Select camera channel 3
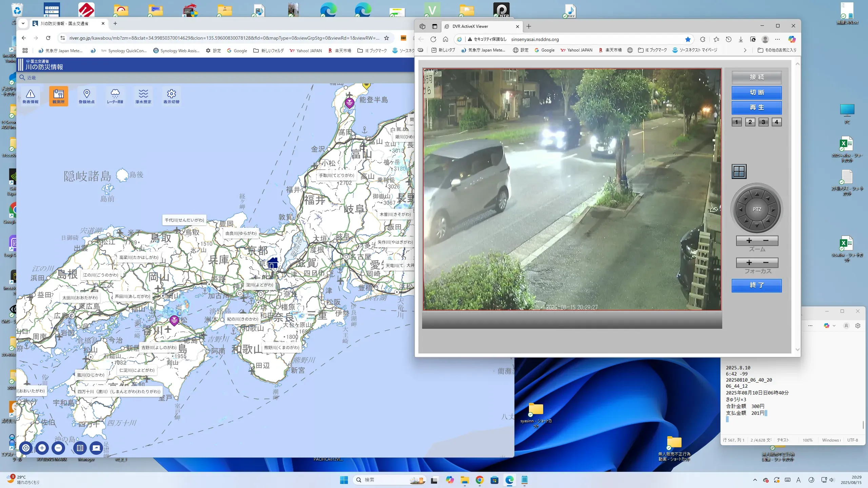 [763, 122]
